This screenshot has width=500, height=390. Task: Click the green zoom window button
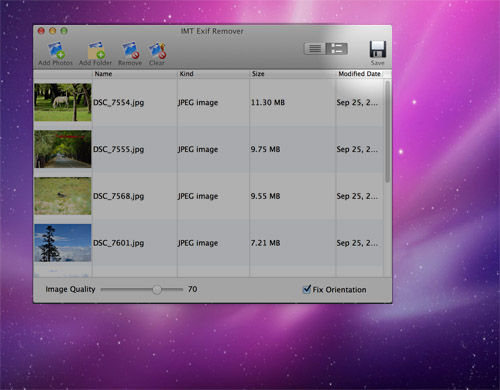[64, 31]
